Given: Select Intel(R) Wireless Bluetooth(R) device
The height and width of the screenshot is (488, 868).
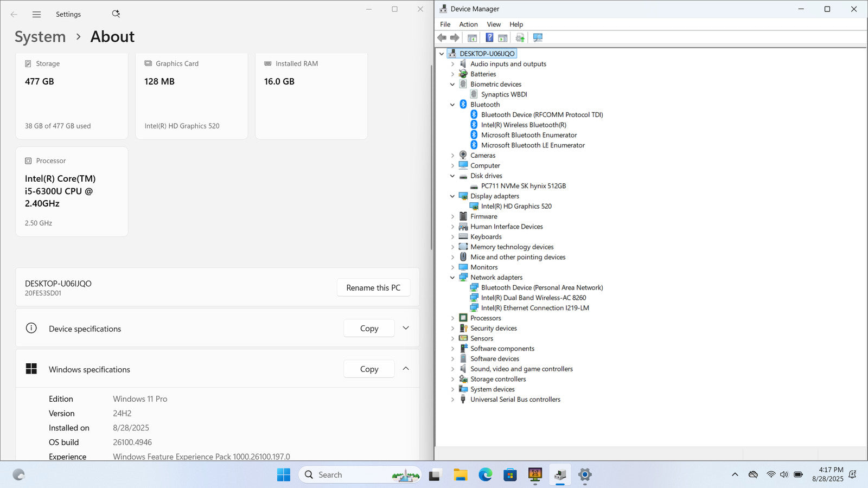Looking at the screenshot, I should [524, 125].
